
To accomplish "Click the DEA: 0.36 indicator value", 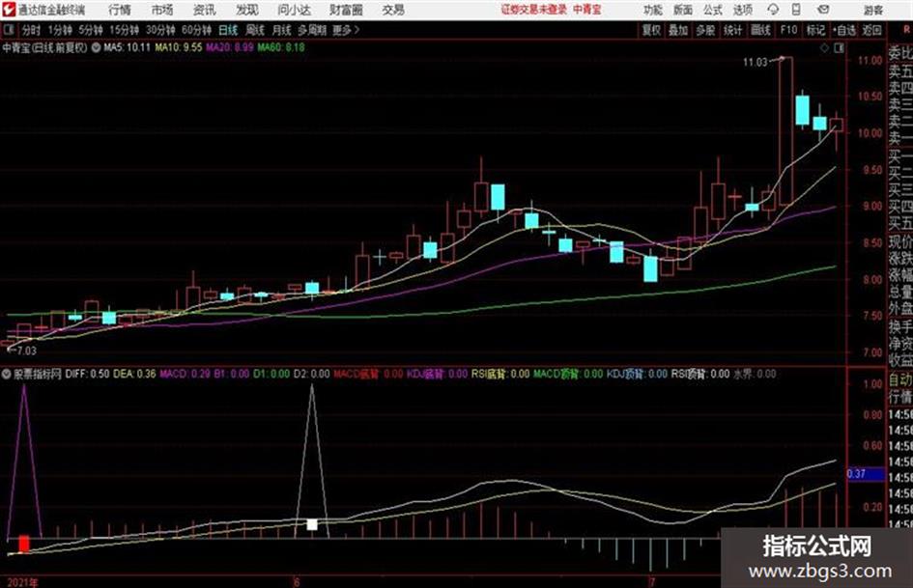I will coord(134,374).
